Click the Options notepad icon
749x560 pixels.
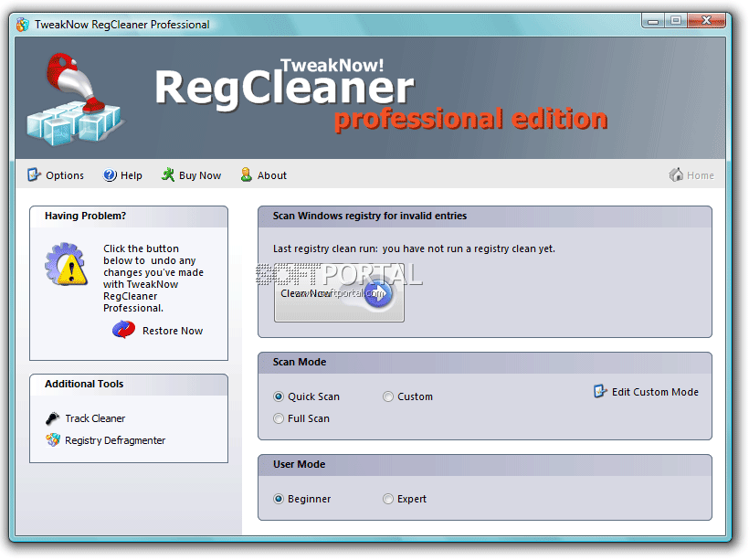click(x=34, y=175)
